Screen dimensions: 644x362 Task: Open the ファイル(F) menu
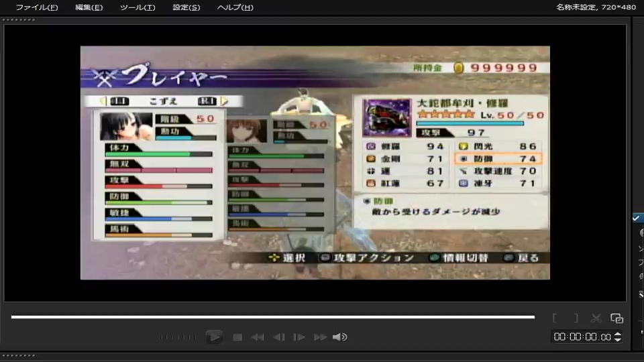click(36, 7)
